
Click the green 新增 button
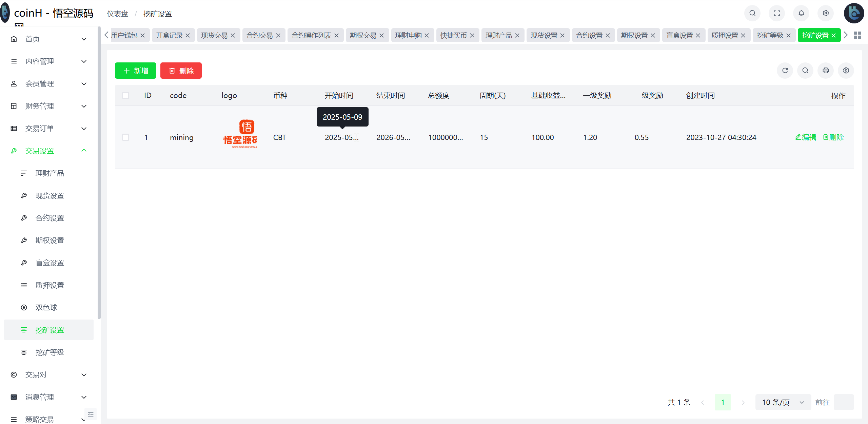[x=136, y=71]
